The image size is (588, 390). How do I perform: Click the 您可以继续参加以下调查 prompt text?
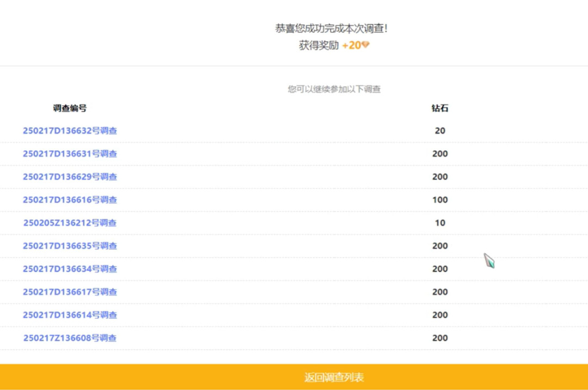(x=334, y=89)
